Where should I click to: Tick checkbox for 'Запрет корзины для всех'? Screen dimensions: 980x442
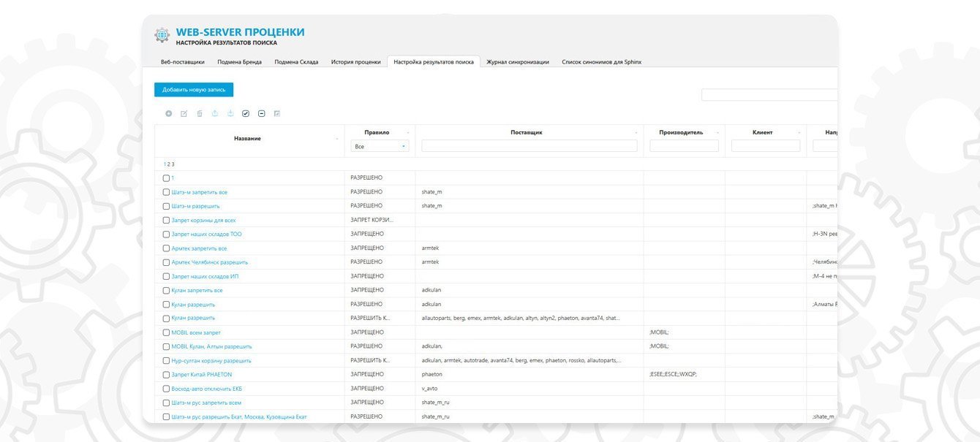pos(166,220)
